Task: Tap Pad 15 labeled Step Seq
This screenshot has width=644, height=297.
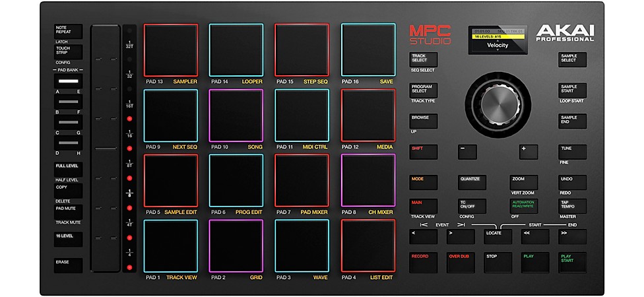Action: [x=302, y=50]
